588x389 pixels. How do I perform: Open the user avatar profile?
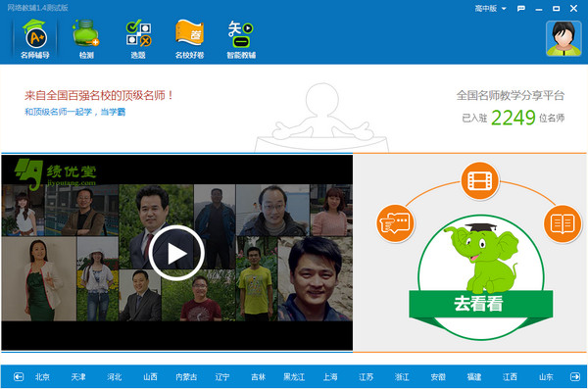(x=563, y=38)
